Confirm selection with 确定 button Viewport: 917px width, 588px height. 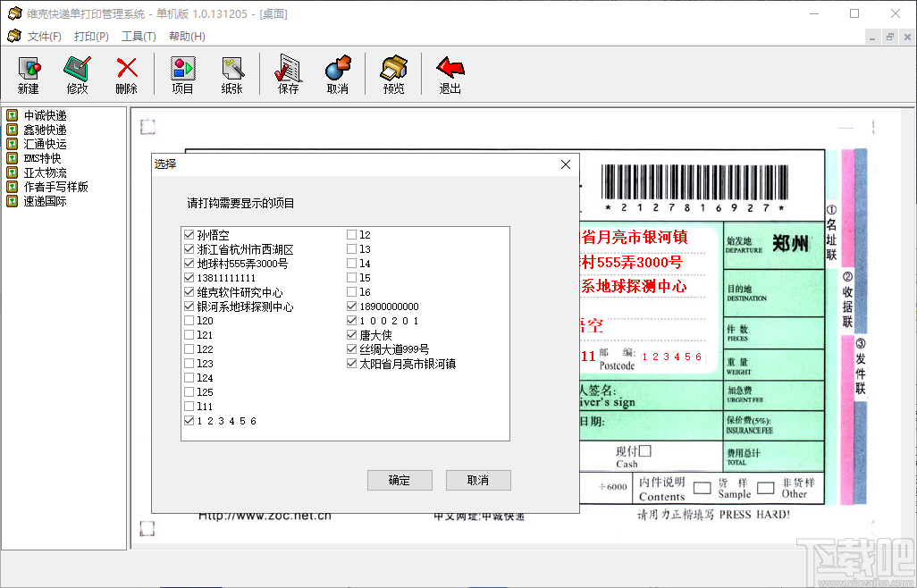coord(400,480)
